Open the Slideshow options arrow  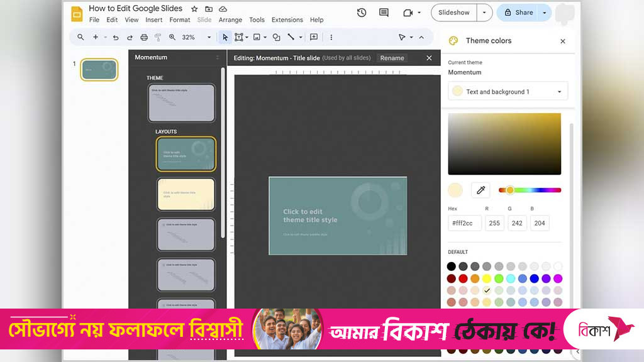[x=484, y=13]
